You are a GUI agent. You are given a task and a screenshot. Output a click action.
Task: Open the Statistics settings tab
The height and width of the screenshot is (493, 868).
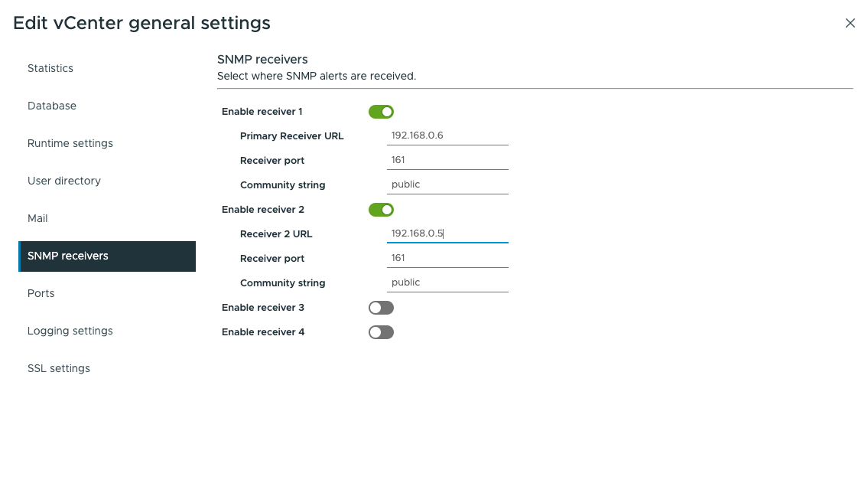coord(50,68)
